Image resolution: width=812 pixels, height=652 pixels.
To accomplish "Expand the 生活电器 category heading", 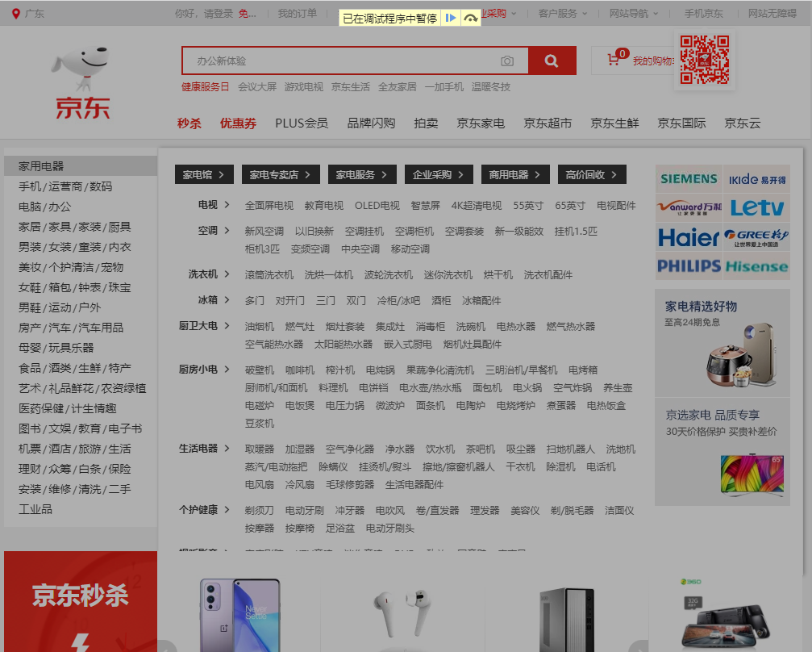I will pyautogui.click(x=204, y=449).
